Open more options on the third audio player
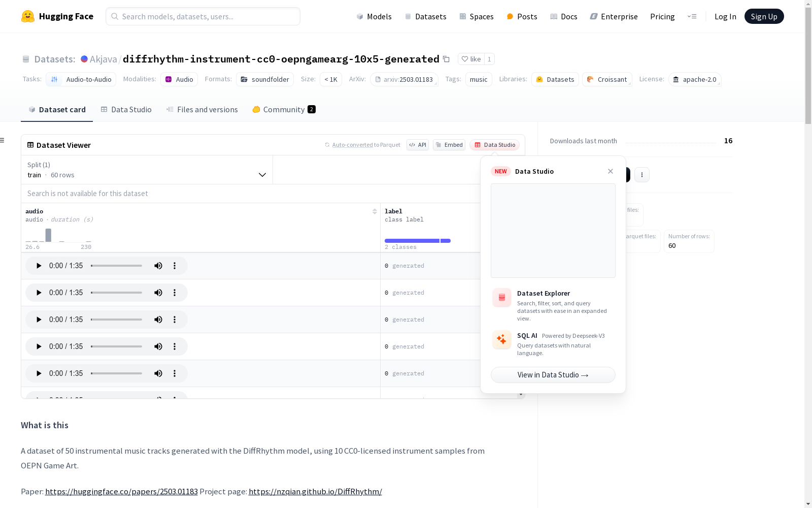The image size is (812, 508). pos(175,320)
